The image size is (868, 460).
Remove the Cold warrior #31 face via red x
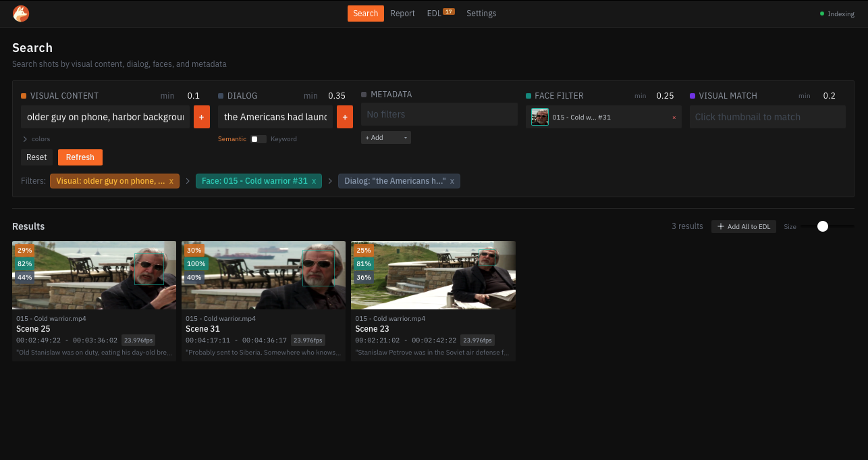[673, 117]
